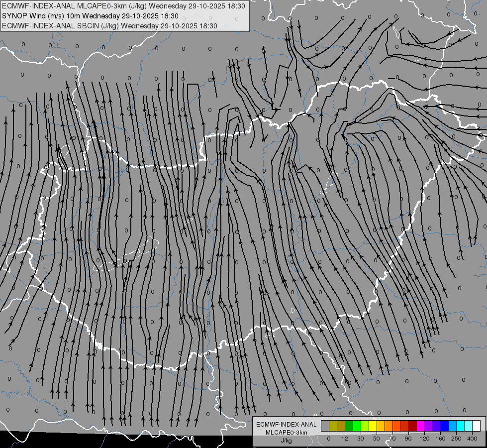Select the azure light-blue legend swatch
The width and height of the screenshot is (487, 448).
[x=453, y=426]
